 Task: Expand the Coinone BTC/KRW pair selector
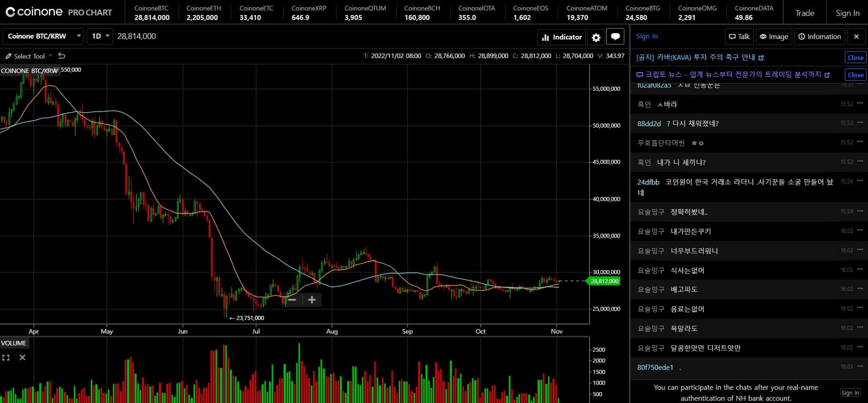tap(43, 36)
